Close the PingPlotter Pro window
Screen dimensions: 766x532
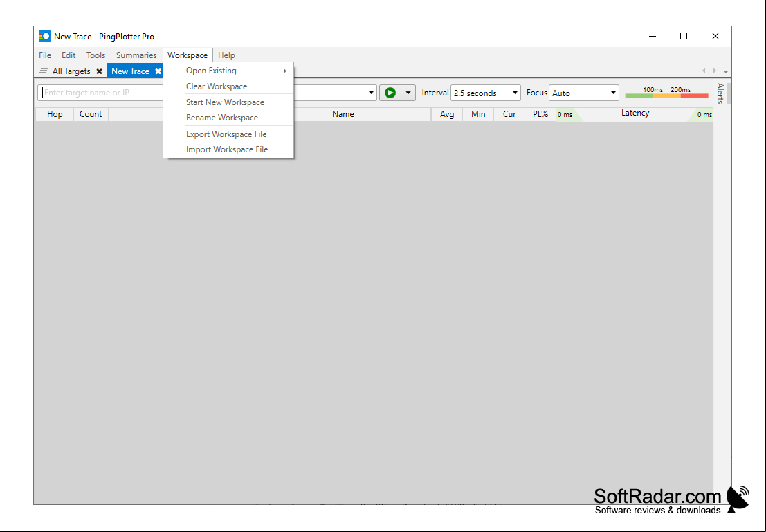tap(715, 36)
